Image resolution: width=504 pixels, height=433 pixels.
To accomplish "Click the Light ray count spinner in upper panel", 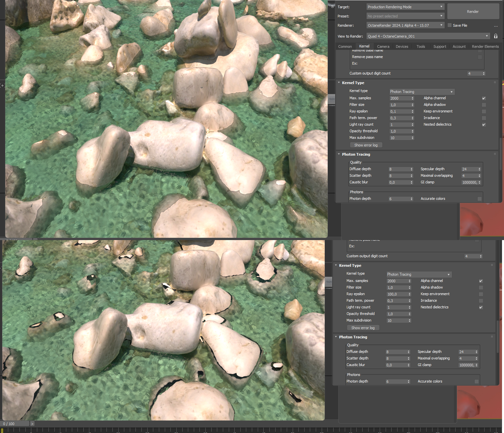I will pyautogui.click(x=412, y=125).
